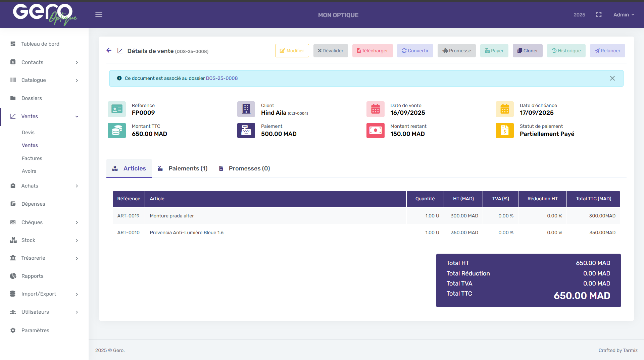Click the Rapports pie chart icon

pyautogui.click(x=13, y=276)
